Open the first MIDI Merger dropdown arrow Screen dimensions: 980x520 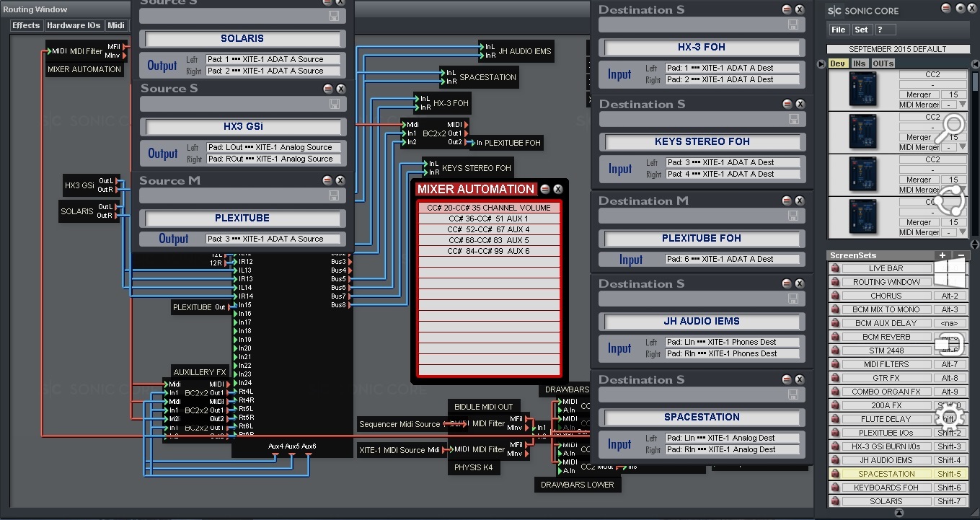pyautogui.click(x=962, y=105)
